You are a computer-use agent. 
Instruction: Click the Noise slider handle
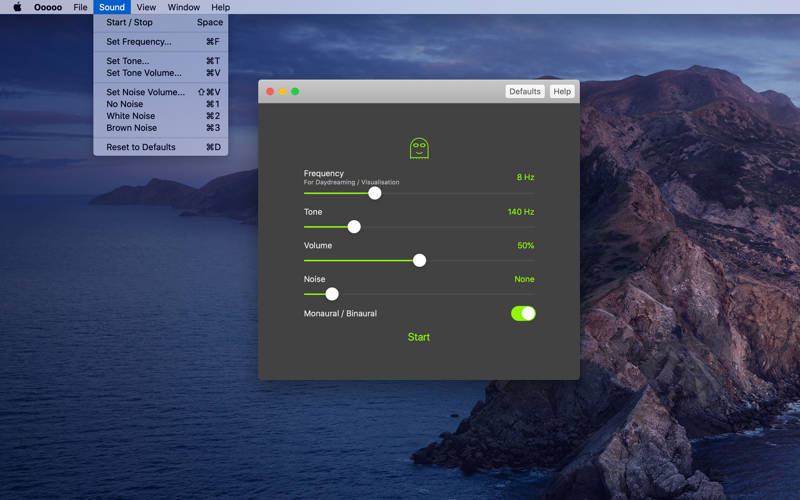332,294
